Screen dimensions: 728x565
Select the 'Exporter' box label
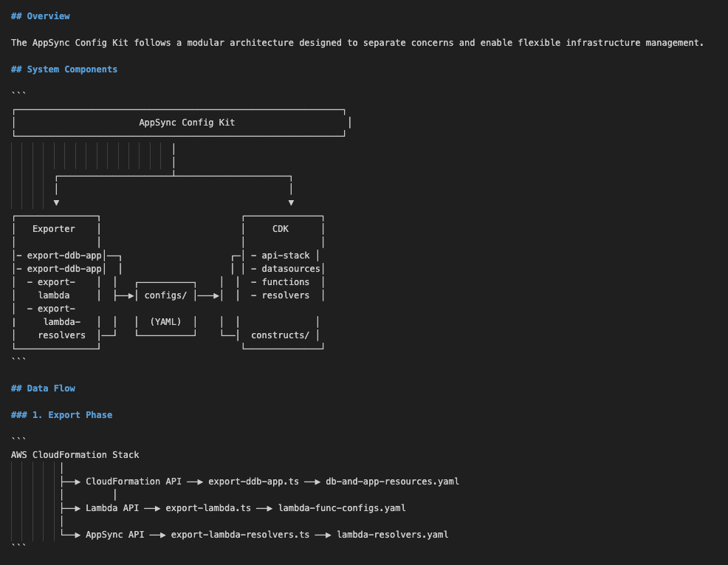tap(53, 229)
